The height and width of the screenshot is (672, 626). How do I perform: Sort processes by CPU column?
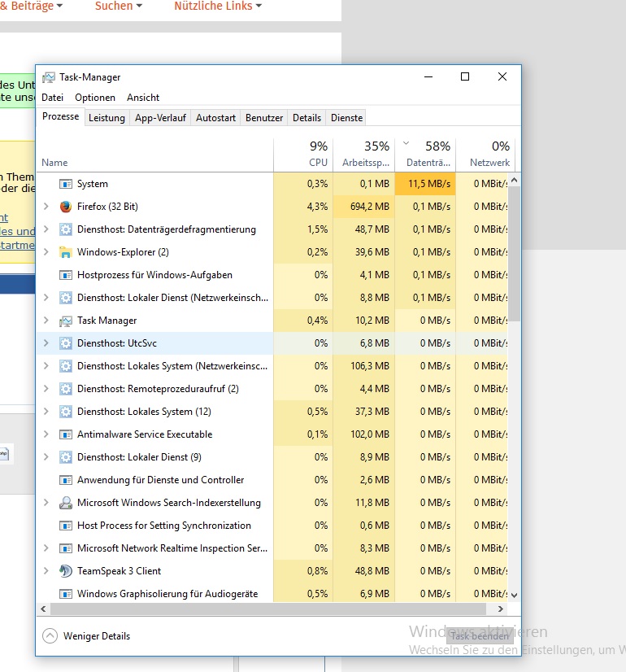(303, 154)
